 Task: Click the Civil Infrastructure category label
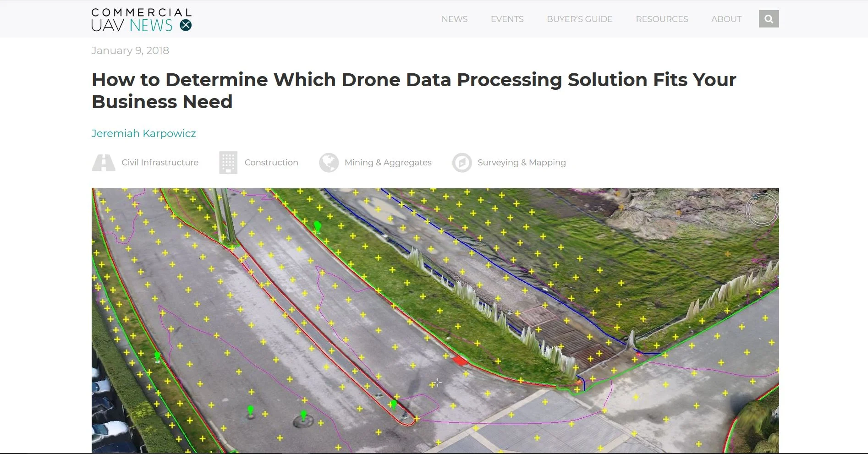pyautogui.click(x=159, y=163)
